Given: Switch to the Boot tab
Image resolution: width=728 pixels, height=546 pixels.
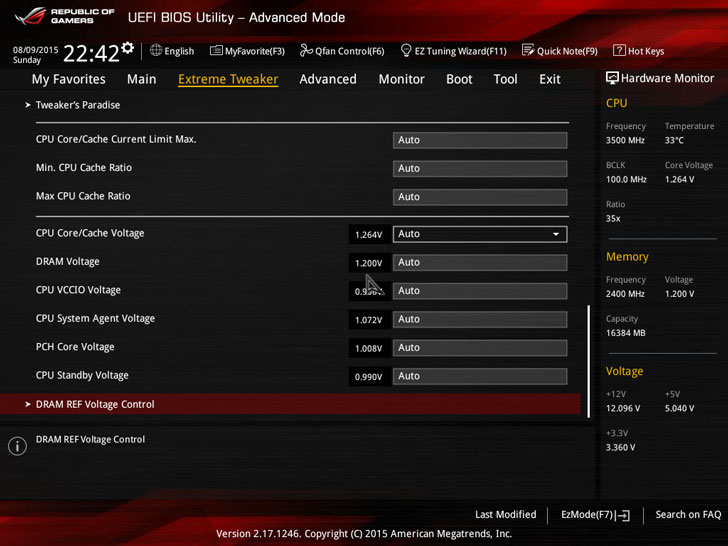Looking at the screenshot, I should click(x=459, y=79).
